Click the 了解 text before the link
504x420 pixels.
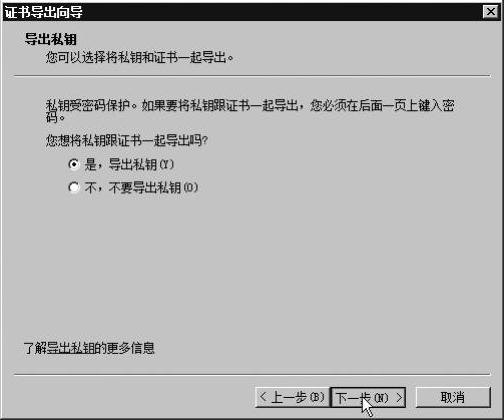click(x=35, y=348)
